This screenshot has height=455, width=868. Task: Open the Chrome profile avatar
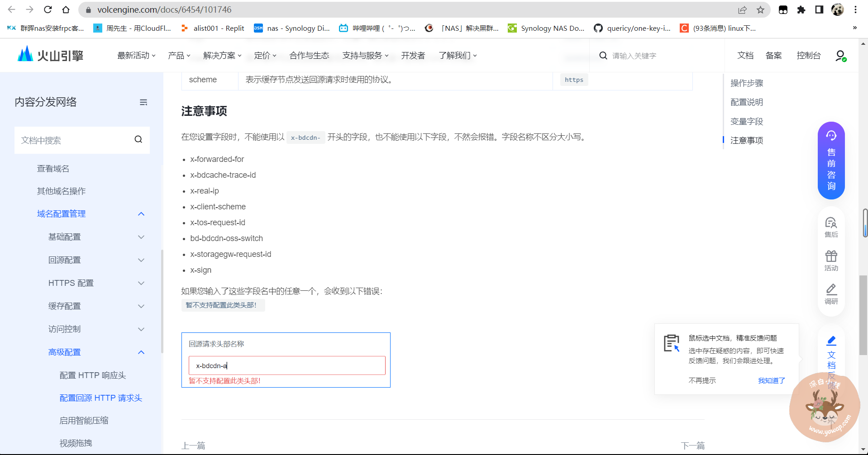838,9
